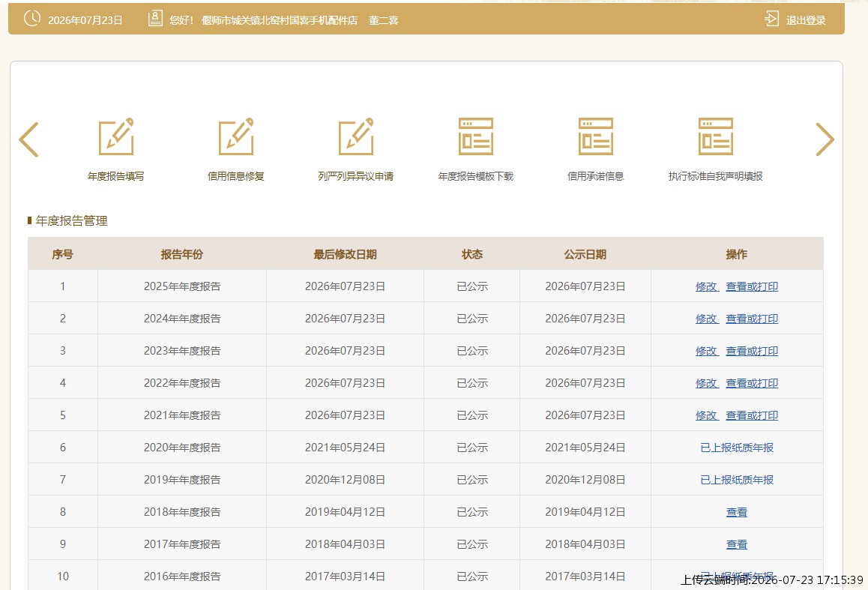The image size is (868, 590).
Task: Click 查看或打印 for the 2023年年度报告
Action: (x=752, y=350)
